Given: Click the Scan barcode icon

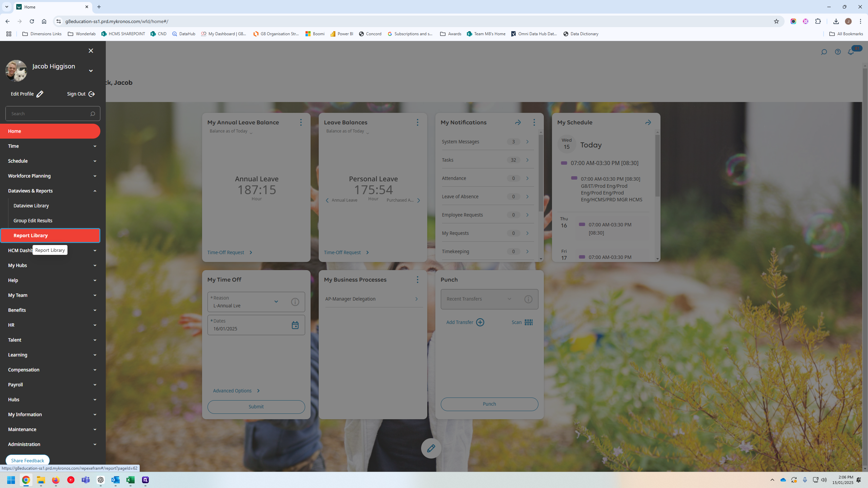Looking at the screenshot, I should (529, 322).
